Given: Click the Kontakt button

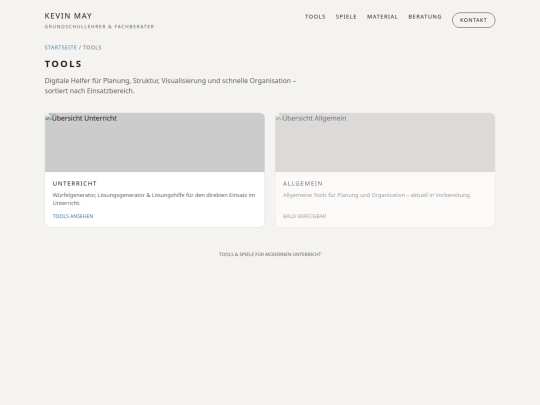Looking at the screenshot, I should [474, 20].
